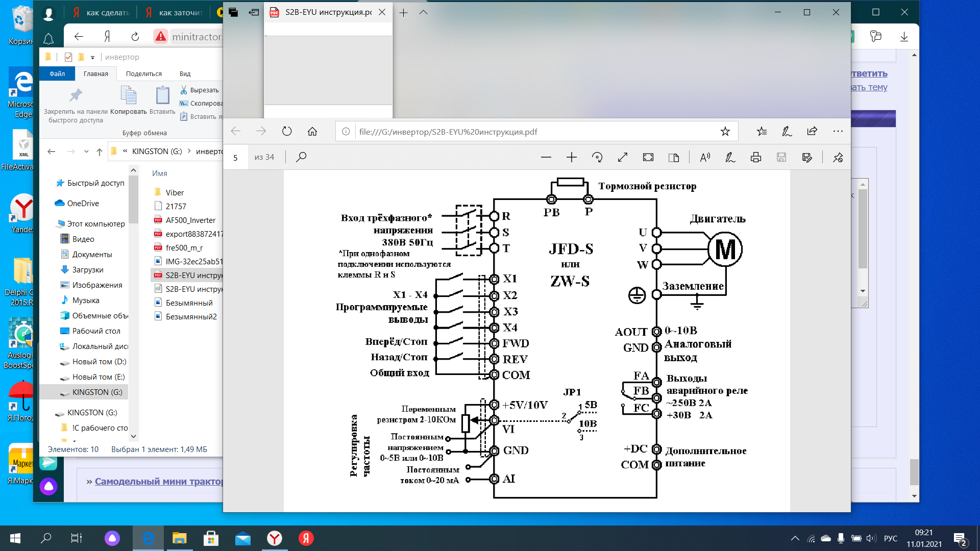Open Windows Start menu

click(15, 538)
